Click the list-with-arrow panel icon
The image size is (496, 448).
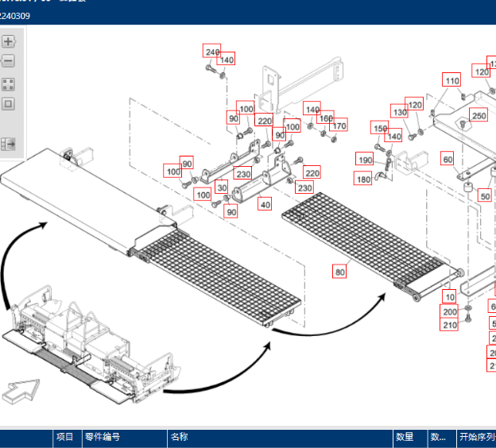coord(9,144)
